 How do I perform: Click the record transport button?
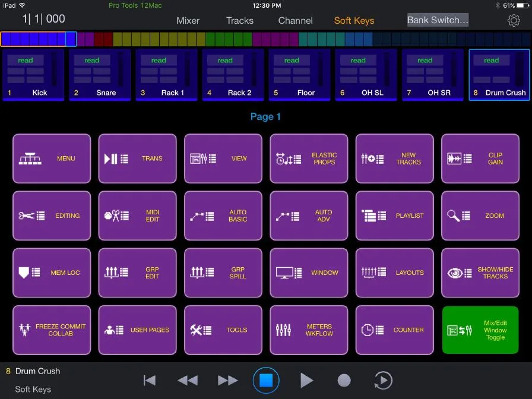click(344, 381)
